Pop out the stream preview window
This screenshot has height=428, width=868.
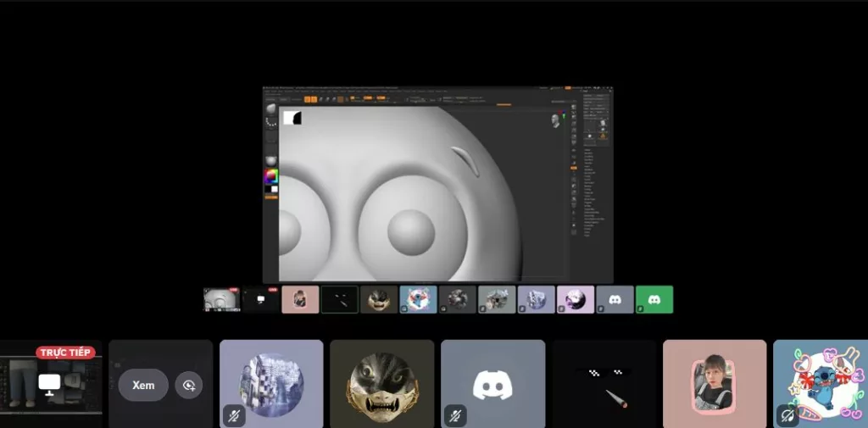tap(189, 386)
